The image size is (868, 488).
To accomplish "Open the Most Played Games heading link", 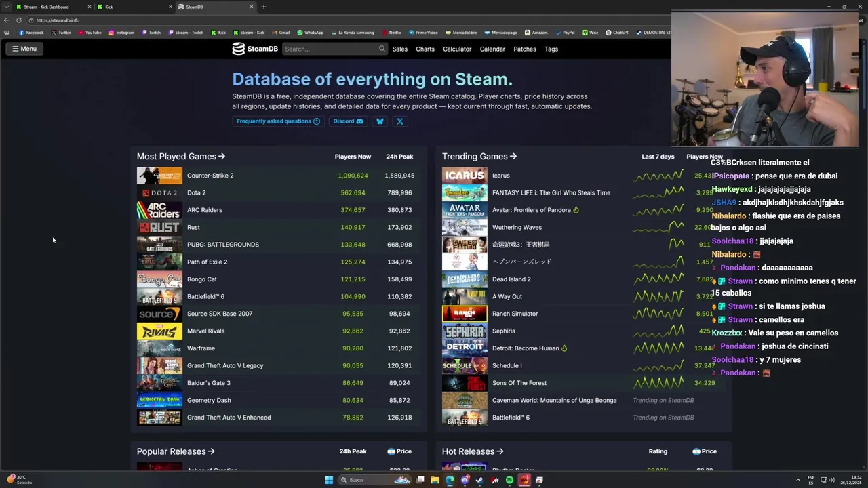I will coord(181,157).
